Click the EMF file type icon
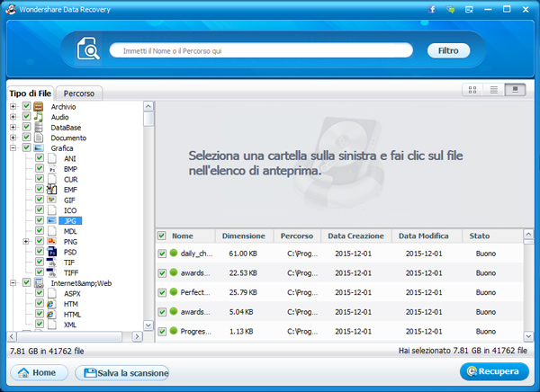The height and width of the screenshot is (392, 540). click(x=52, y=190)
